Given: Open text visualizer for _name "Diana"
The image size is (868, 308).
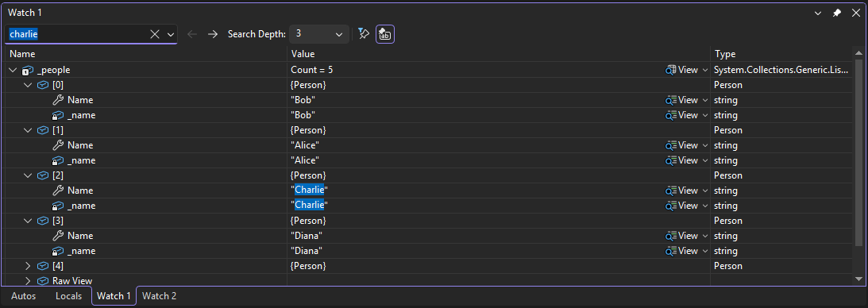Looking at the screenshot, I should pos(681,251).
